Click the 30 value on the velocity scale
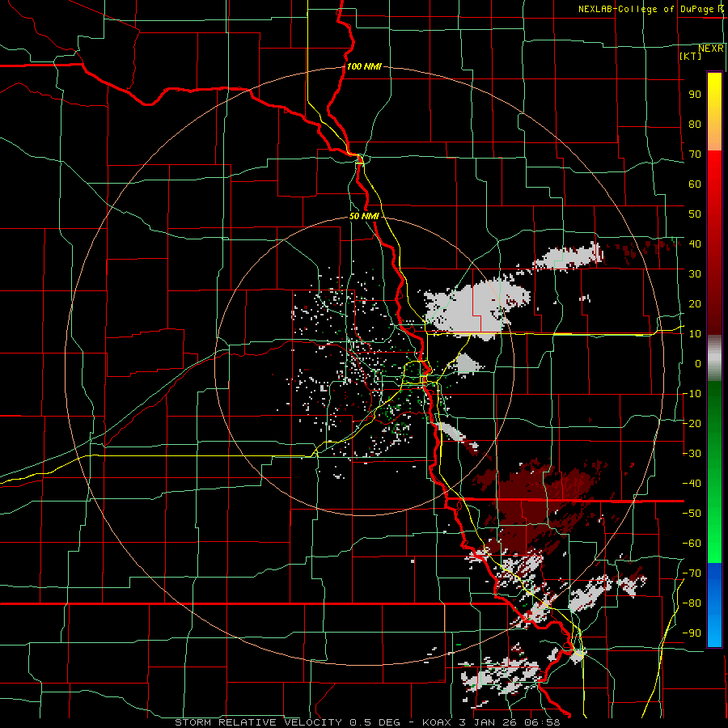 [695, 274]
